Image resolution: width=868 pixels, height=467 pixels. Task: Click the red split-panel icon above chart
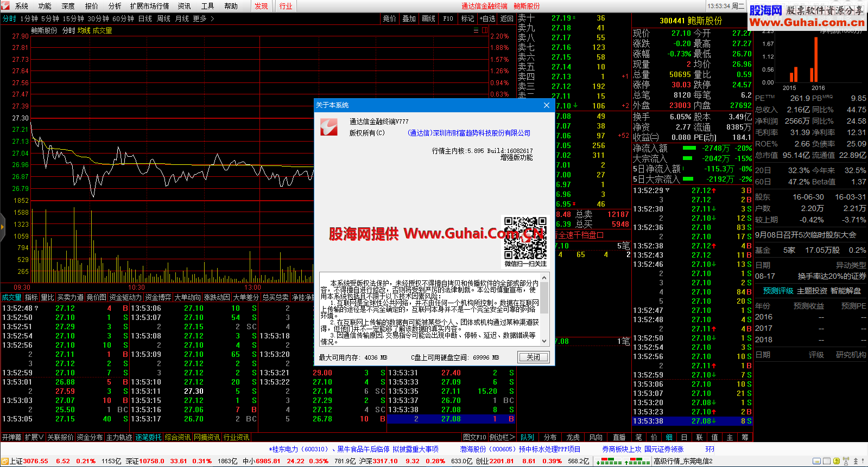click(484, 30)
